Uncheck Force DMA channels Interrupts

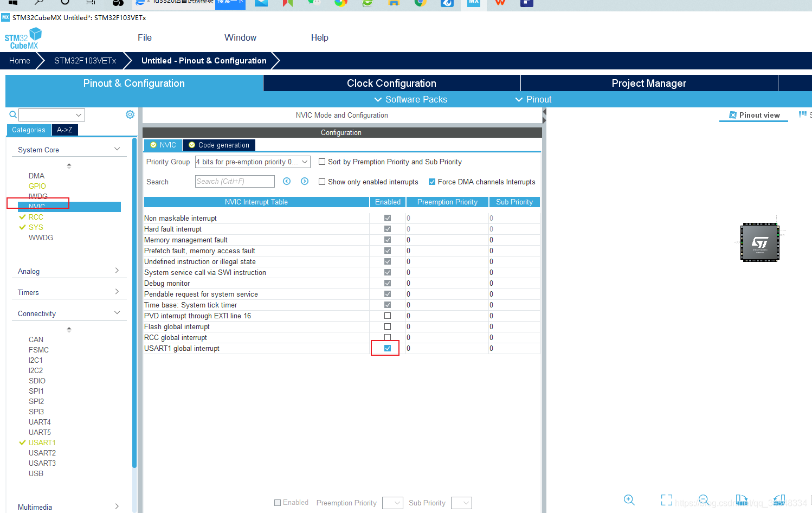pos(432,182)
